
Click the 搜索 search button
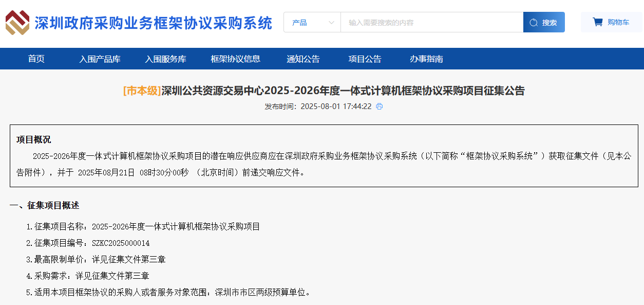(x=544, y=22)
